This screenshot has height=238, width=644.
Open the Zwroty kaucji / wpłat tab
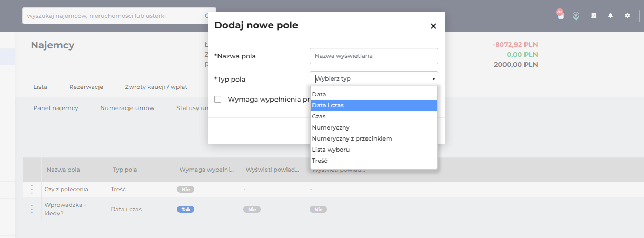(156, 87)
